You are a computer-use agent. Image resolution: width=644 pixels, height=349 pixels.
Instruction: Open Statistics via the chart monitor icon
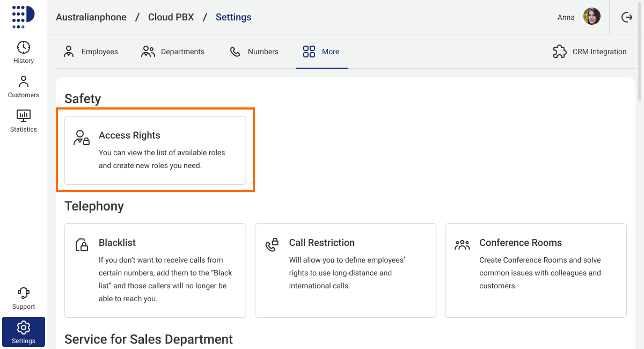(x=24, y=115)
